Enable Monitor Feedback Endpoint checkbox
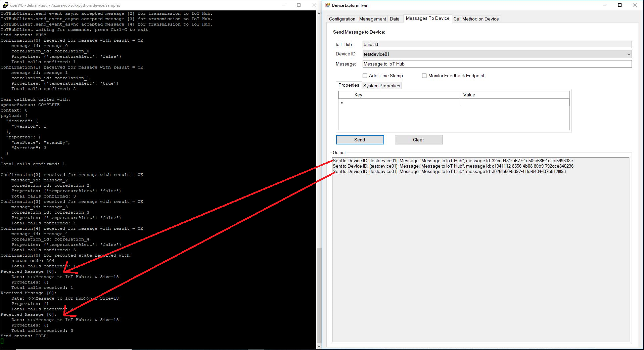 (424, 76)
